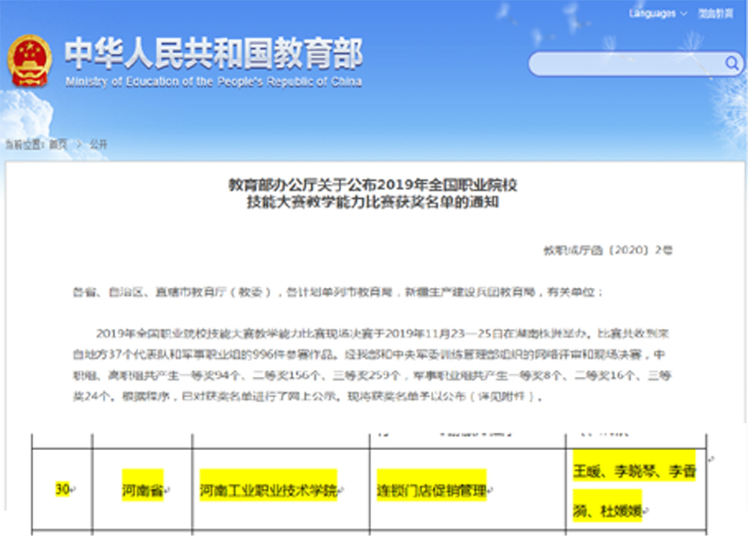Select 公开 in the breadcrumb
The width and height of the screenshot is (748, 560).
point(99,144)
